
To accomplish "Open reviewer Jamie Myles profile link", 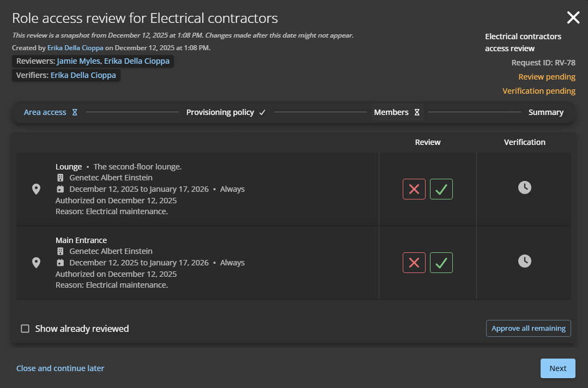I will (x=78, y=61).
